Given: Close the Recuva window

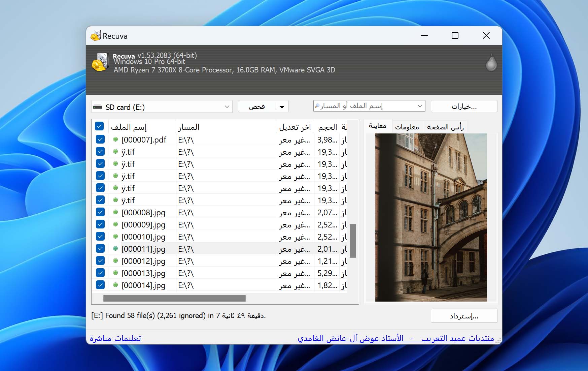Looking at the screenshot, I should point(486,35).
